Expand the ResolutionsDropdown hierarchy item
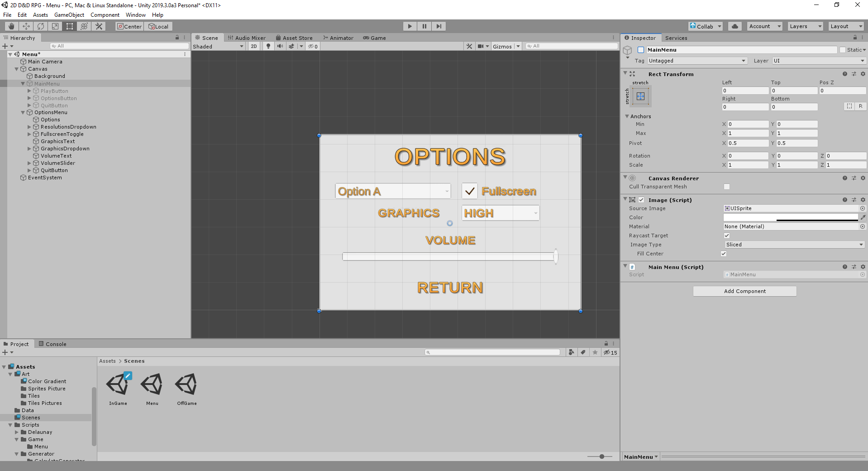This screenshot has height=471, width=868. [x=29, y=127]
